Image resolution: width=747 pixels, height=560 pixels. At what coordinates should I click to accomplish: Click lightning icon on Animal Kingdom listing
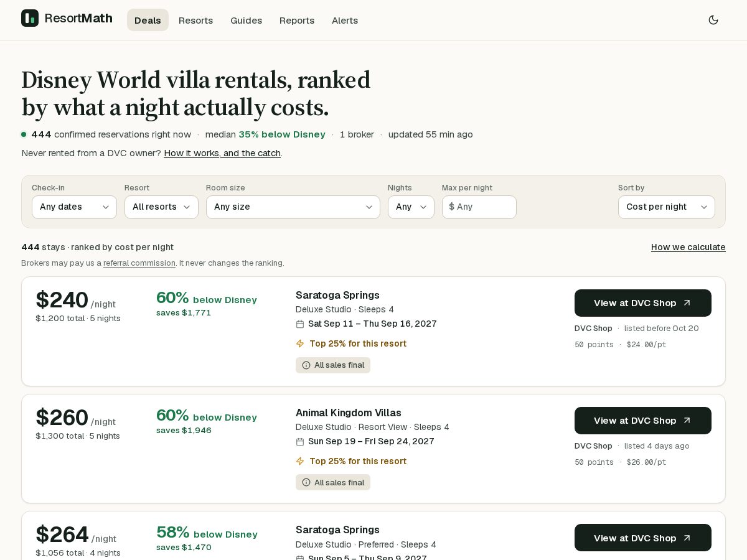click(x=300, y=461)
